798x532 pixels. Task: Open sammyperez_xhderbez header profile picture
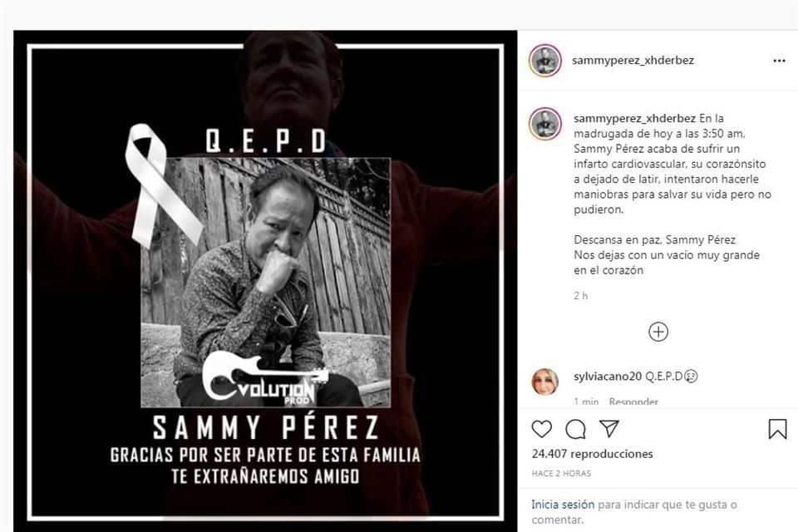tap(545, 61)
